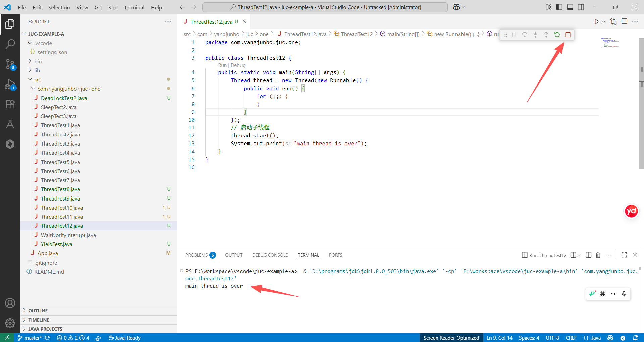This screenshot has width=644, height=342.
Task: Open run button dropdown arrow
Action: click(604, 22)
